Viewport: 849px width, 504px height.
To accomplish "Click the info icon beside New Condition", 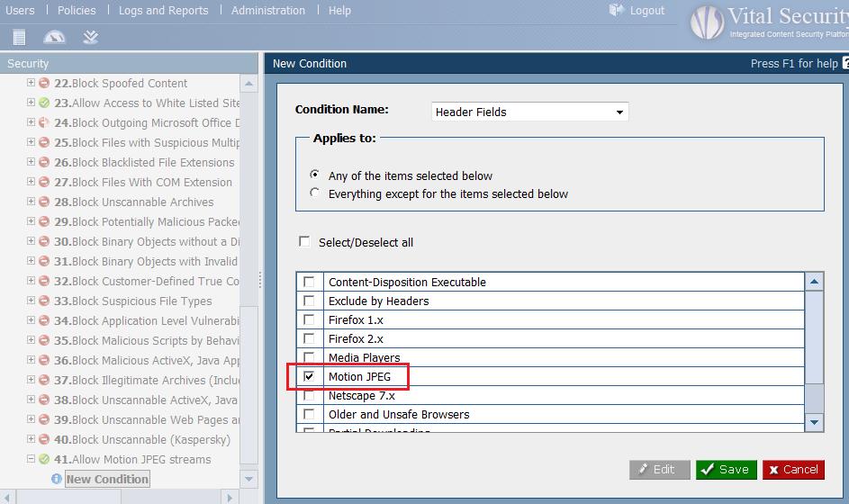I will (57, 479).
